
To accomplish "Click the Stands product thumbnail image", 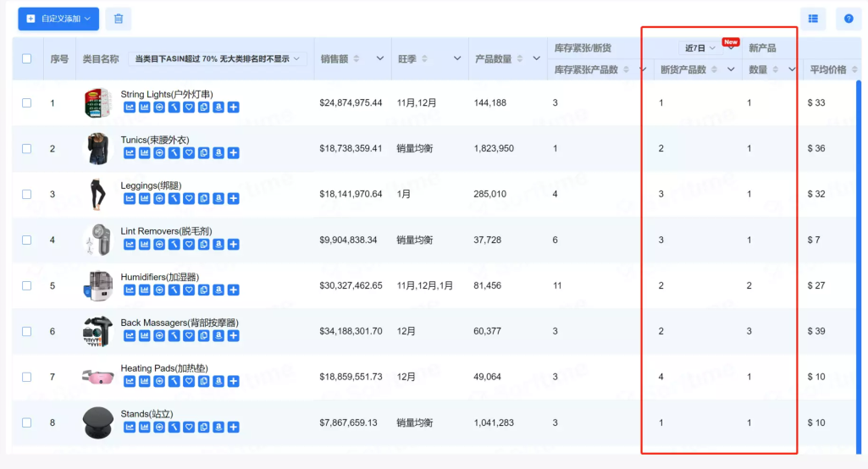I will (97, 422).
